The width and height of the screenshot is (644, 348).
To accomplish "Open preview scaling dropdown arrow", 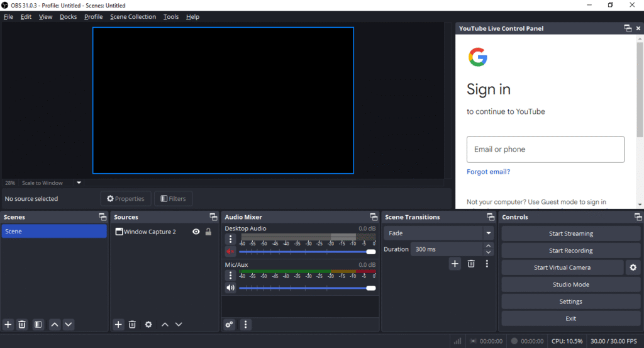I will [79, 183].
